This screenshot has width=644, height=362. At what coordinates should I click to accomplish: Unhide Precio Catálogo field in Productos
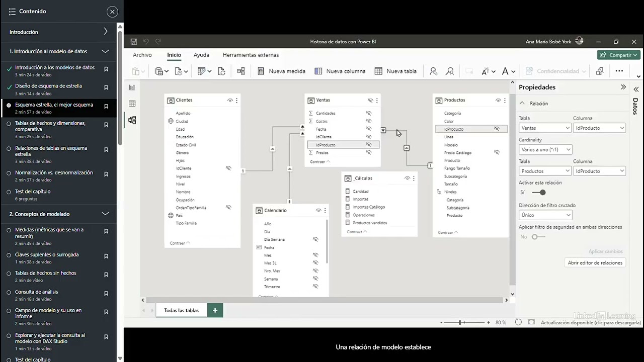point(497,152)
